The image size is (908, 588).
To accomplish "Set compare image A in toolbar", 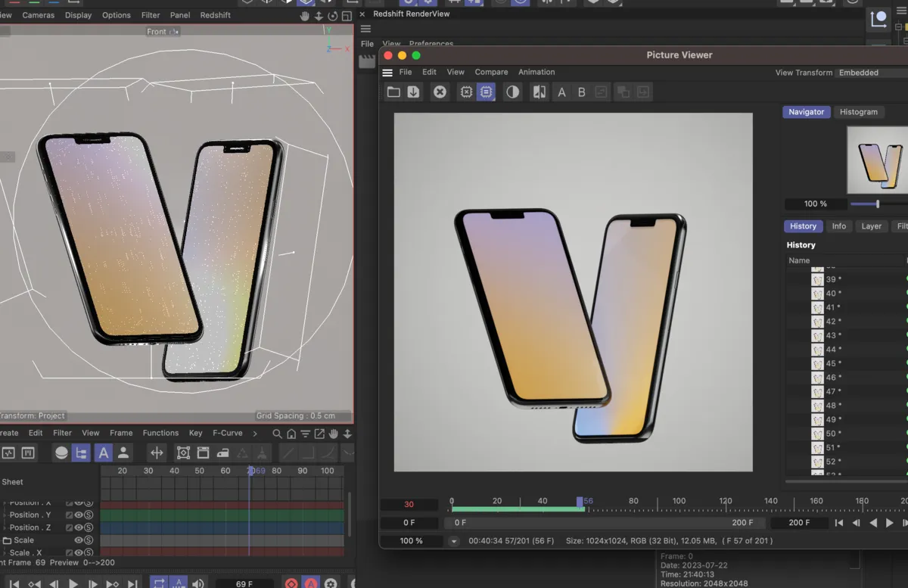I will tap(561, 92).
